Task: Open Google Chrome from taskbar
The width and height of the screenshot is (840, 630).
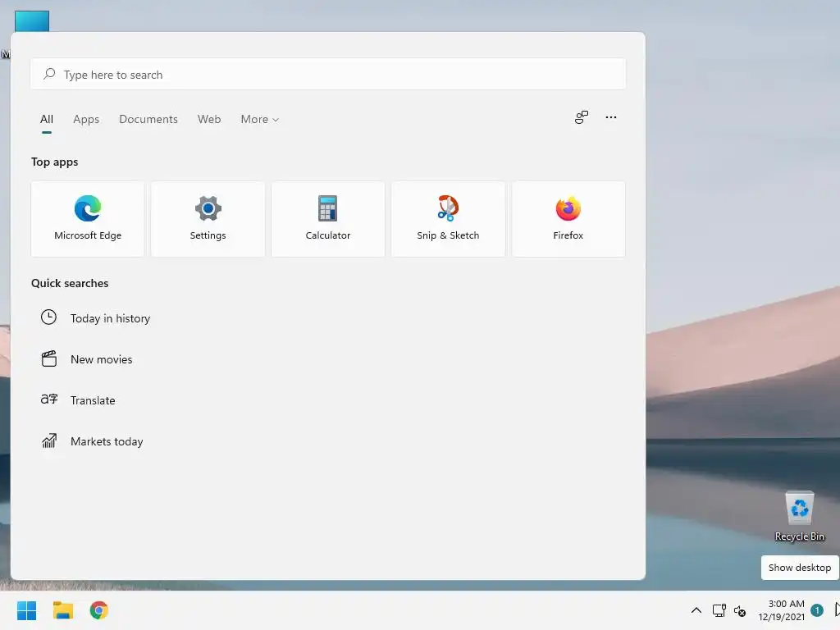Action: pos(98,610)
